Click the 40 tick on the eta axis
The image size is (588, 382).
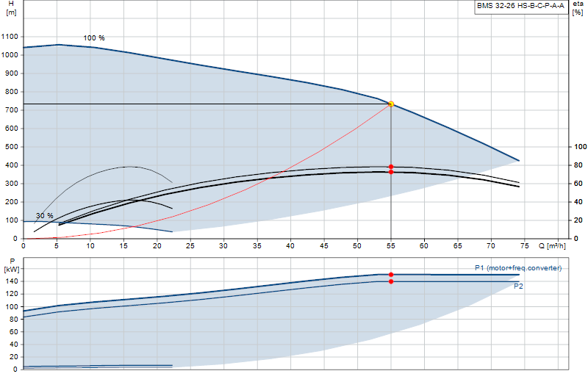coord(578,202)
